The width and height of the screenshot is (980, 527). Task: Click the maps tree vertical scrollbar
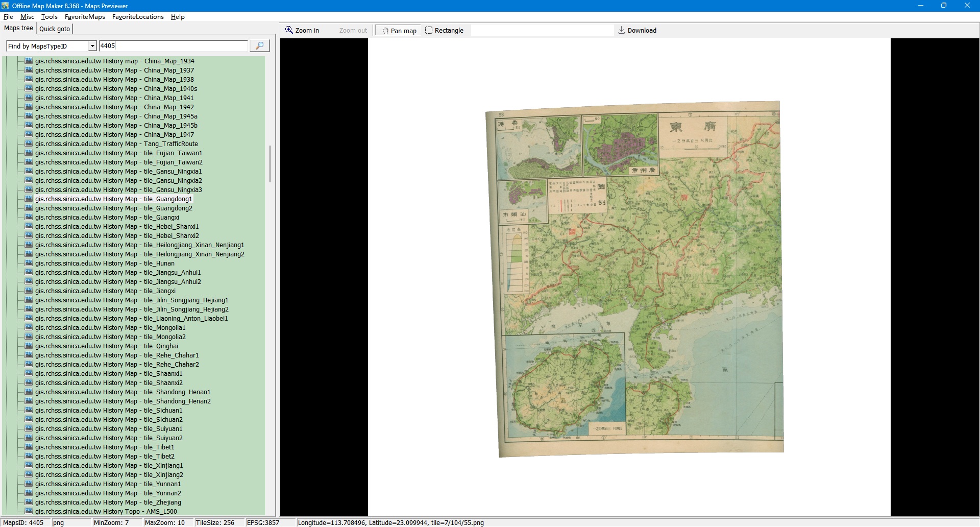point(269,163)
